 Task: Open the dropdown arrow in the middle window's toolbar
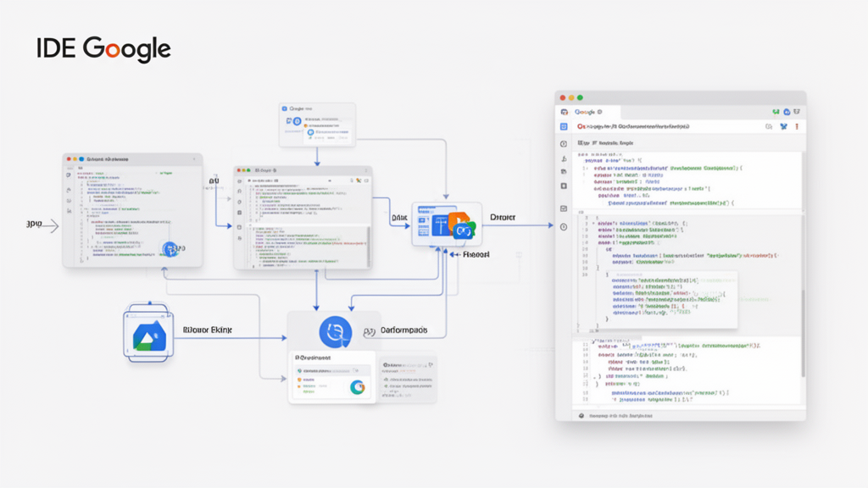tap(330, 180)
